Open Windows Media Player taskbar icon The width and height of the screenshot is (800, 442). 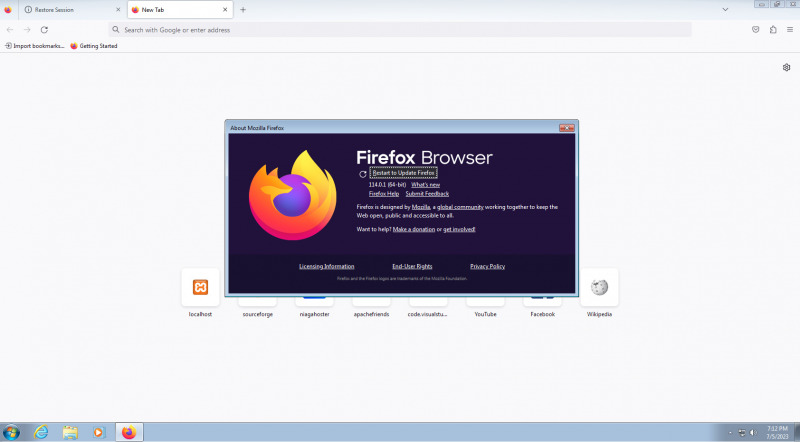tap(98, 432)
